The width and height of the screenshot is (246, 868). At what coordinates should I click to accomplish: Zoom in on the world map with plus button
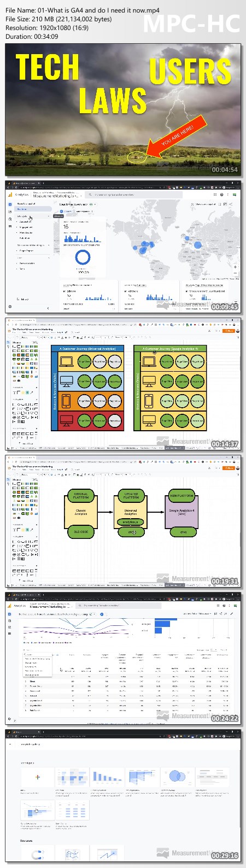(x=235, y=267)
